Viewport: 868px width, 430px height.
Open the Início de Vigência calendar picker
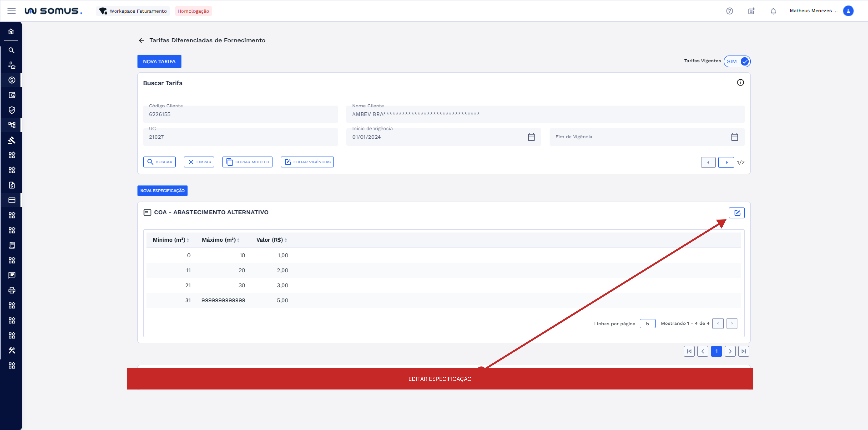click(x=531, y=137)
